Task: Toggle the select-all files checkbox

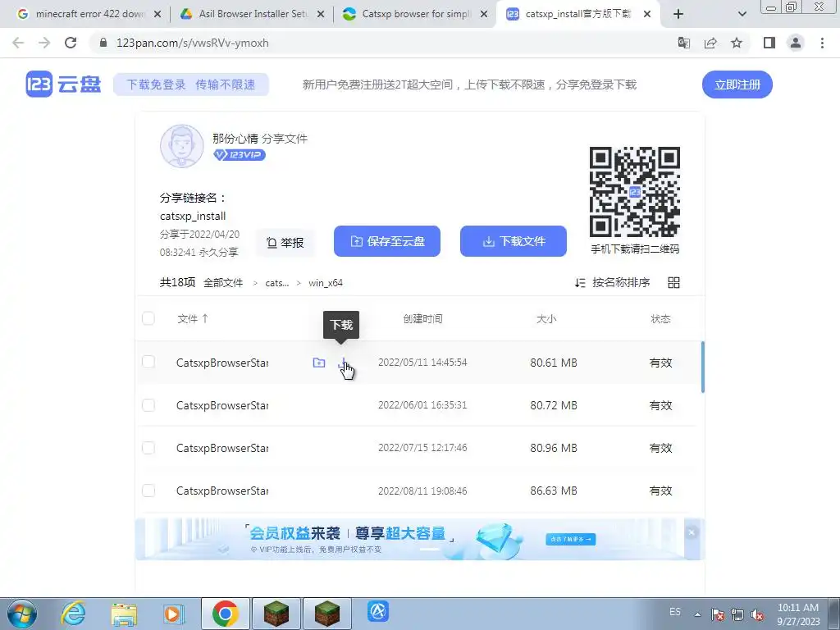Action: [148, 318]
